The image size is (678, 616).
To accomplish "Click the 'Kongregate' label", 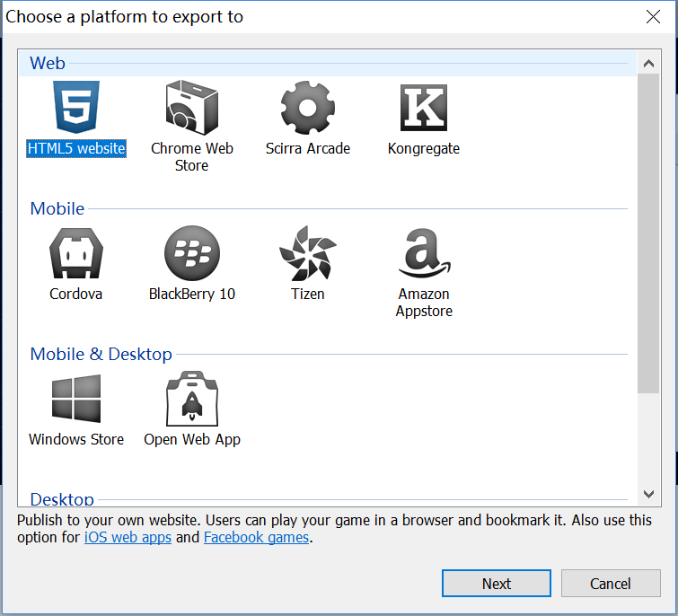I will [423, 149].
